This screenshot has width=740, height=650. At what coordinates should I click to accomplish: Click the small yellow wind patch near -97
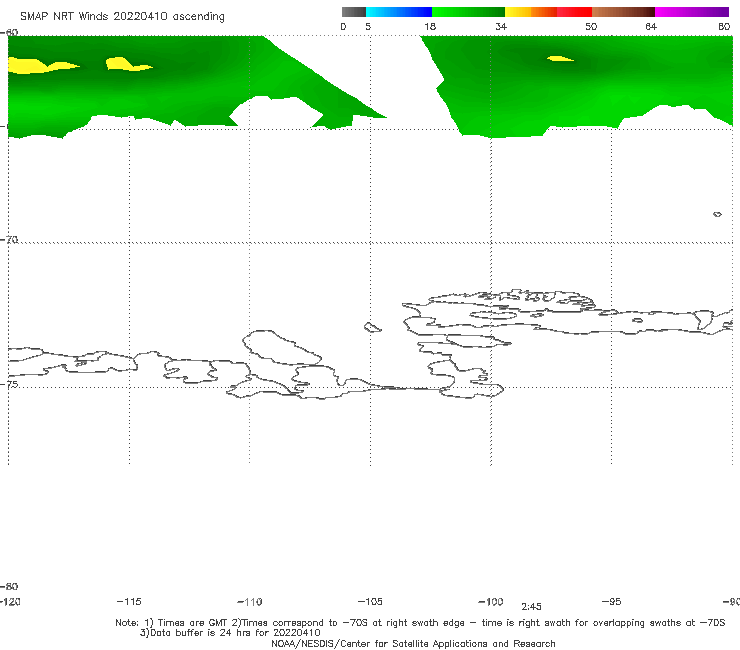(560, 59)
